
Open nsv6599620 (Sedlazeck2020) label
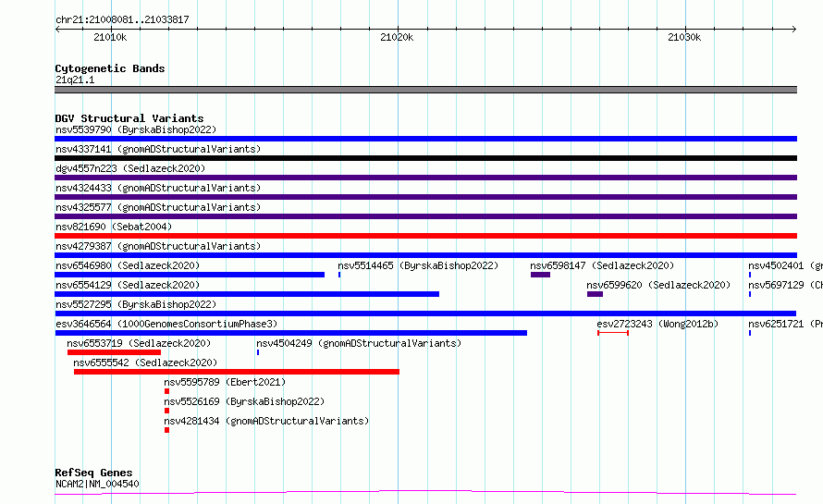click(658, 285)
